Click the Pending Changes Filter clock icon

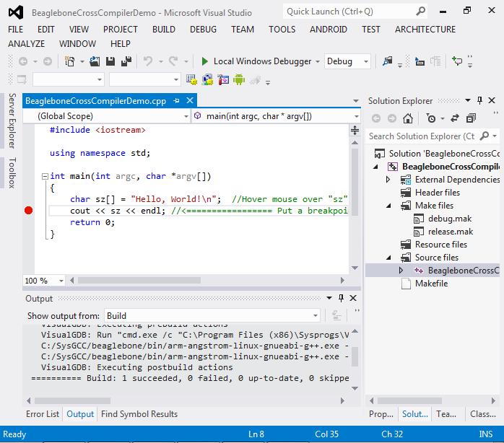tap(431, 118)
